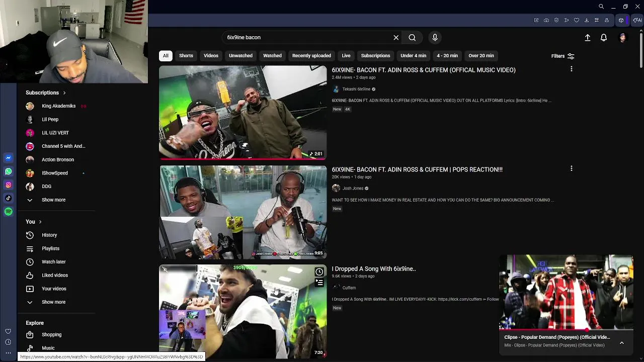The width and height of the screenshot is (644, 362).
Task: Expand the You section chevron
Action: pyautogui.click(x=40, y=222)
